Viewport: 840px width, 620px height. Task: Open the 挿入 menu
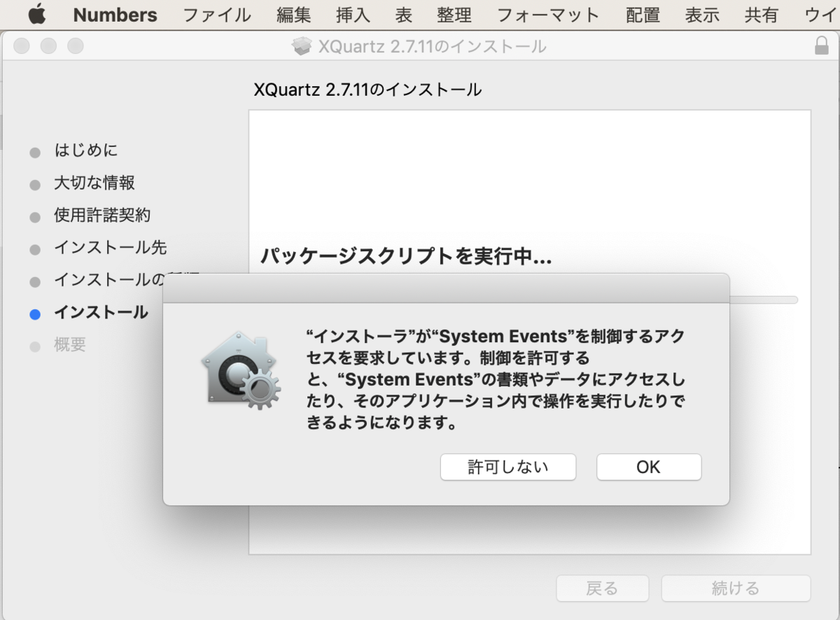(x=353, y=15)
